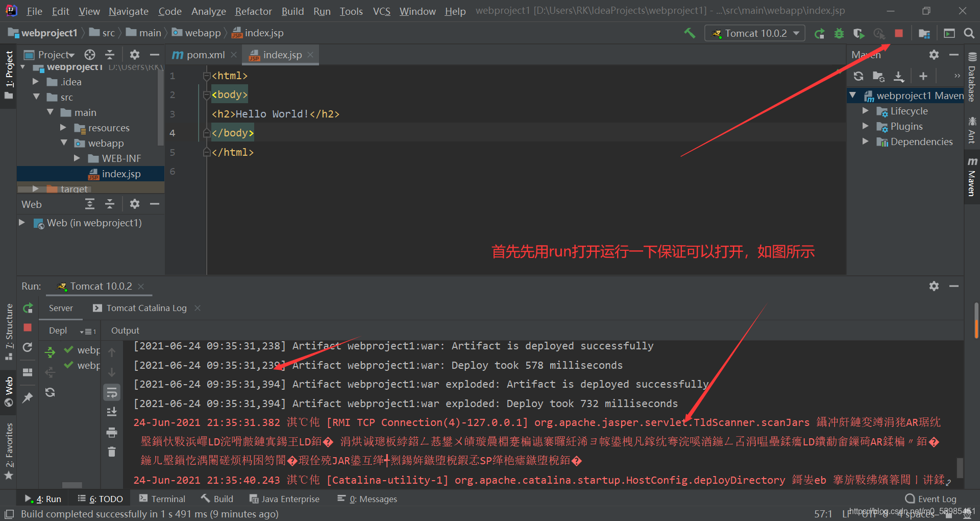Open Project panel settings gear
980x521 pixels.
[x=135, y=55]
